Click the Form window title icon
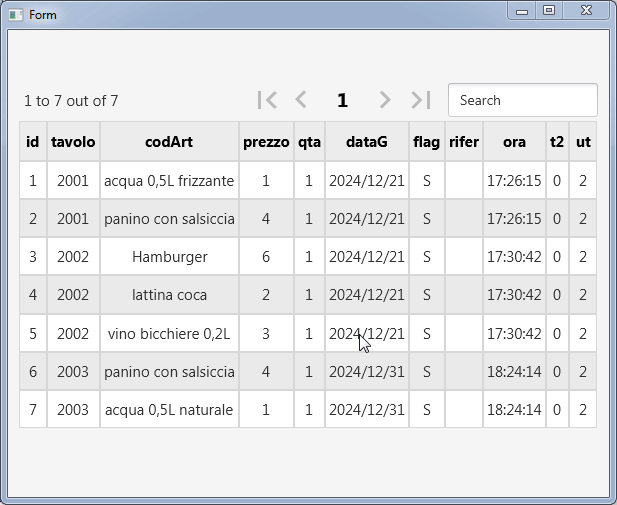This screenshot has height=505, width=617. (x=16, y=15)
